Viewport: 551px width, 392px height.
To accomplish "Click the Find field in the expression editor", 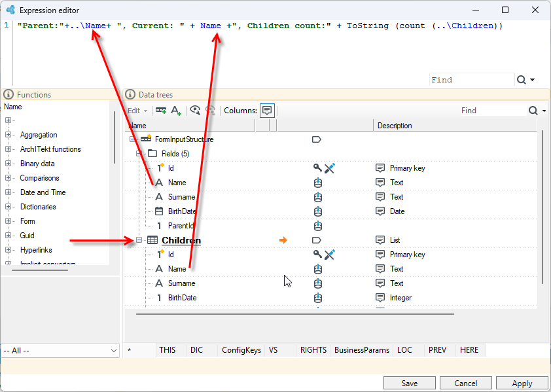I will point(472,80).
